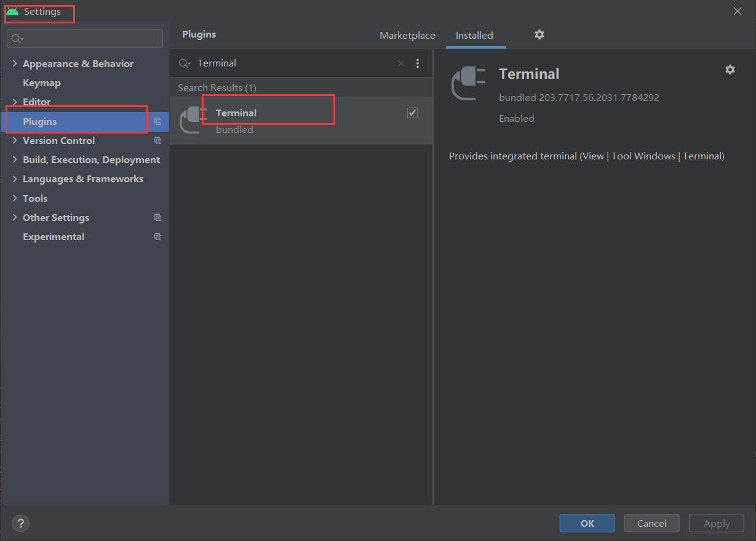This screenshot has width=756, height=541.
Task: Click the green Android icon in the title bar
Action: click(11, 10)
